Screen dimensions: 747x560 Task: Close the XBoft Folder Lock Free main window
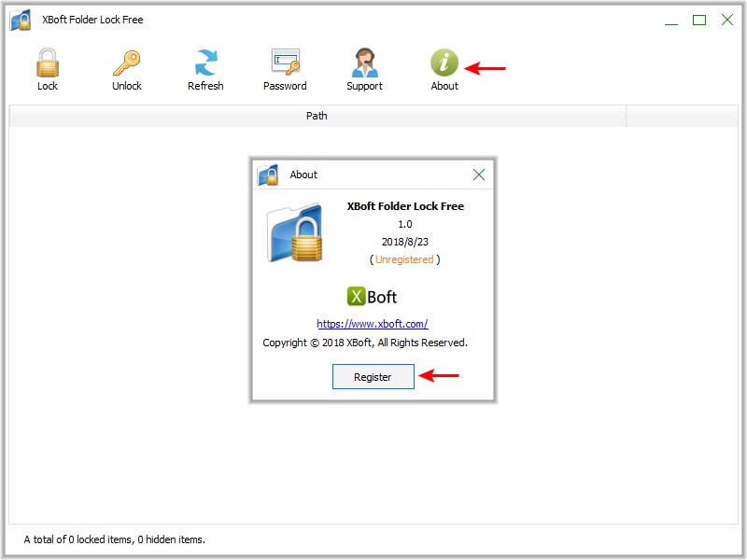(727, 20)
